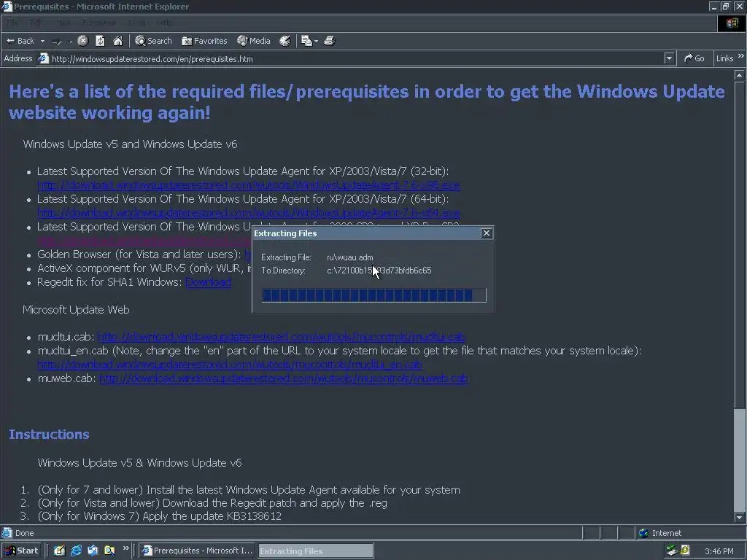Viewport: 747px width, 560px height.
Task: Open the View menu
Action: (63, 23)
